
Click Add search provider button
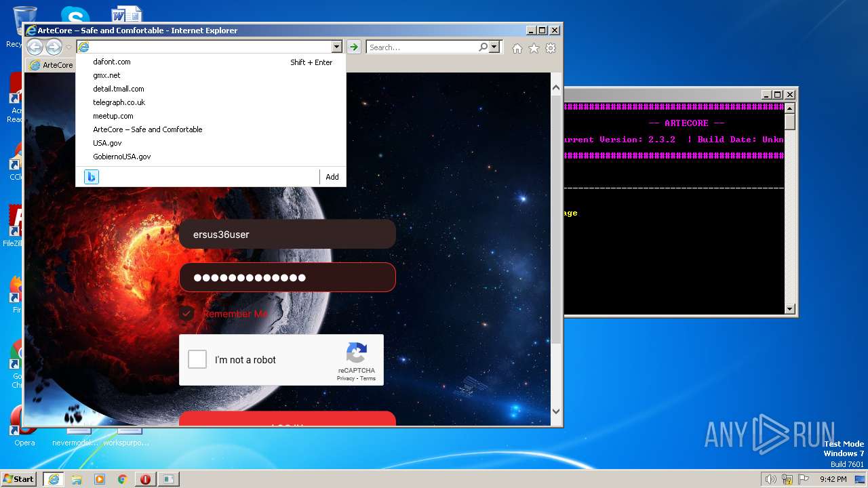pos(332,177)
